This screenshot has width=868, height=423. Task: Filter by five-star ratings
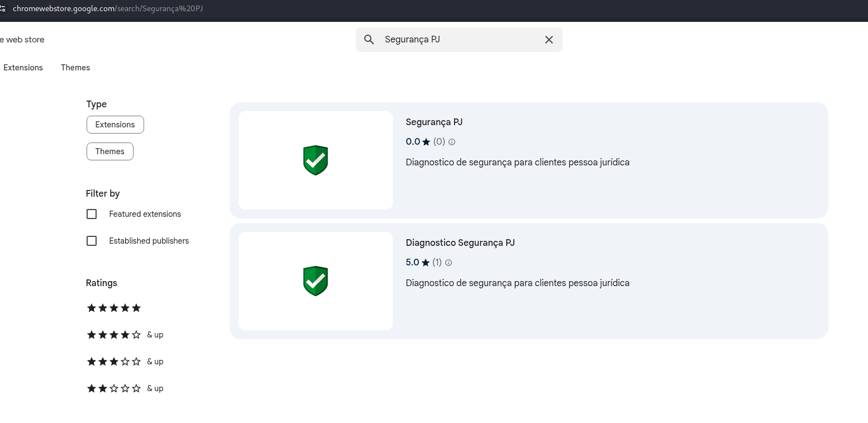coord(114,308)
